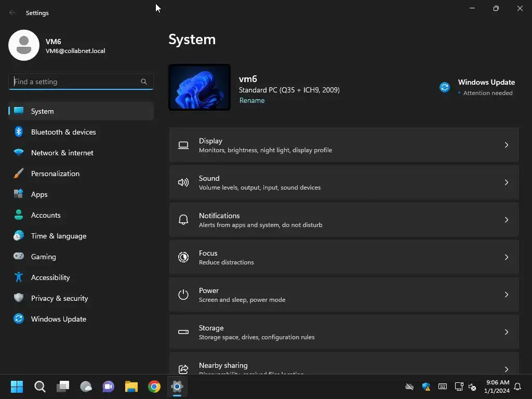Click the Bluetooth icon in the sidebar

tap(19, 131)
